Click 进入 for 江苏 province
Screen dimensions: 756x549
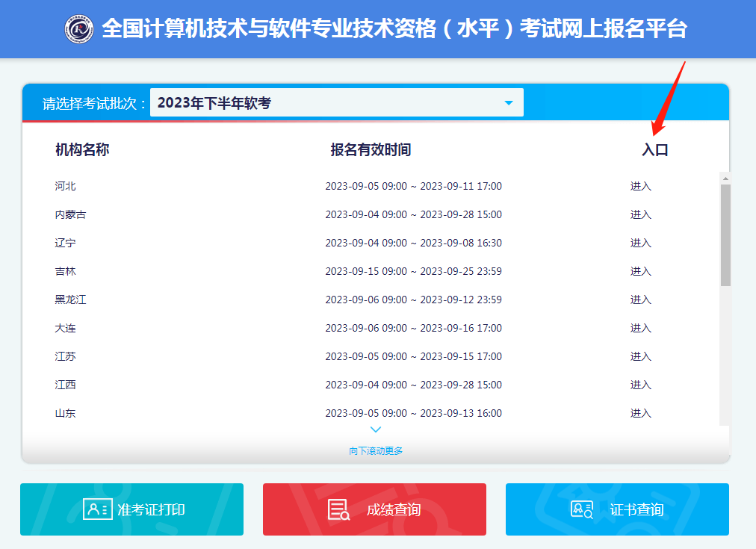[x=641, y=356]
